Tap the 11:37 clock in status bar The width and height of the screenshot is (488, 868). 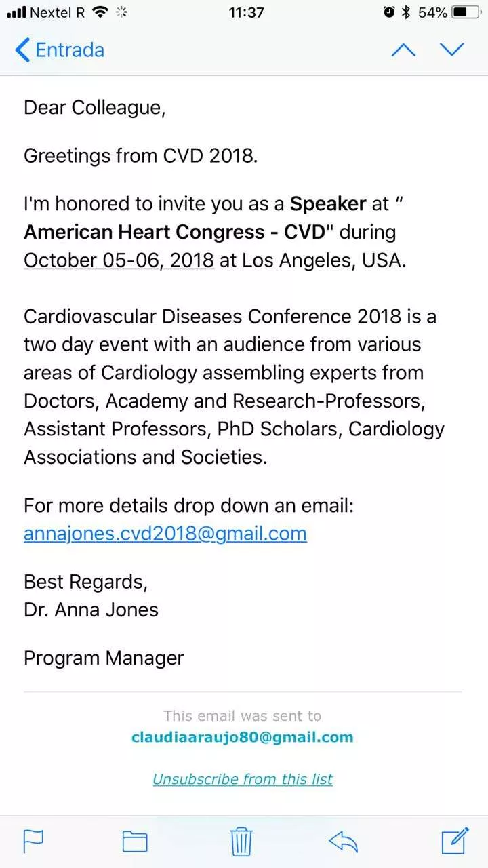[246, 12]
